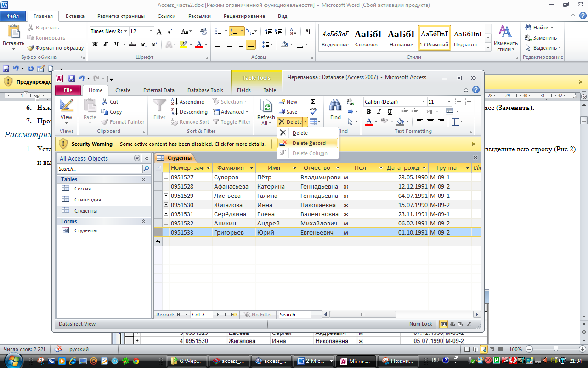Image resolution: width=588 pixels, height=368 pixels.
Task: Click the Replace icon beside Find
Action: coord(351,102)
